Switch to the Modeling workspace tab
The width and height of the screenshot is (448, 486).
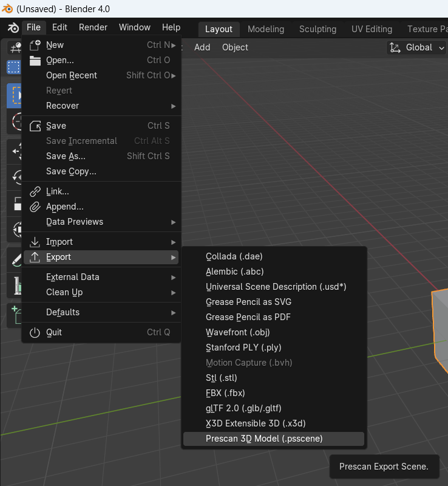point(266,29)
